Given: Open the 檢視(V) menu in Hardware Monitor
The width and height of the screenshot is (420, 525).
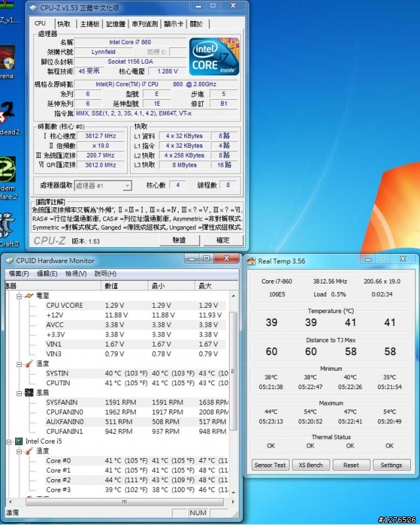Looking at the screenshot, I should (76, 274).
